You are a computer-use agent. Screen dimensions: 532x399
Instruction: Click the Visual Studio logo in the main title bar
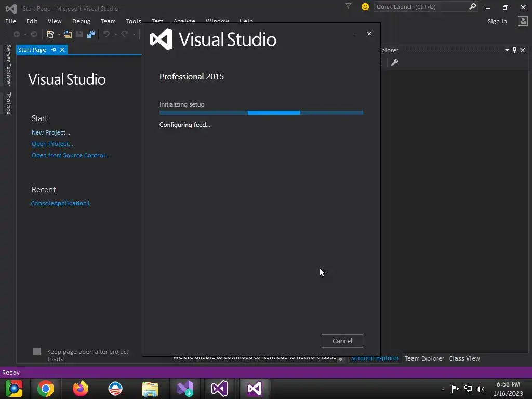[11, 8]
